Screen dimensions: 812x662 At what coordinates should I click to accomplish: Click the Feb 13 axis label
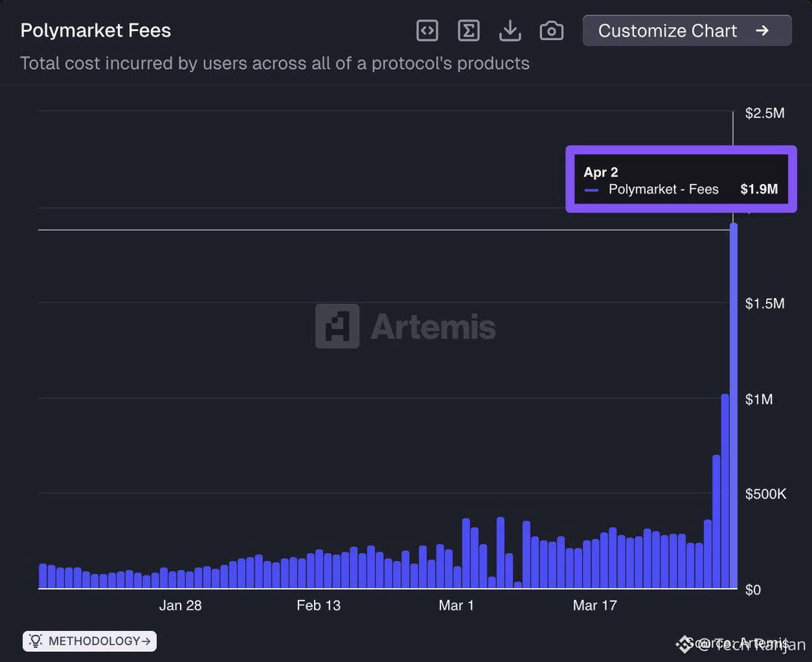point(318,605)
